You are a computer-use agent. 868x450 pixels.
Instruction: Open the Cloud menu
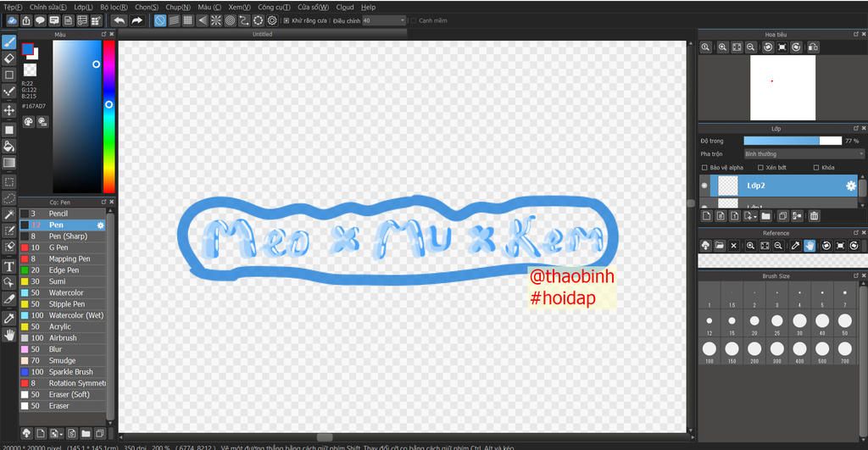(345, 7)
